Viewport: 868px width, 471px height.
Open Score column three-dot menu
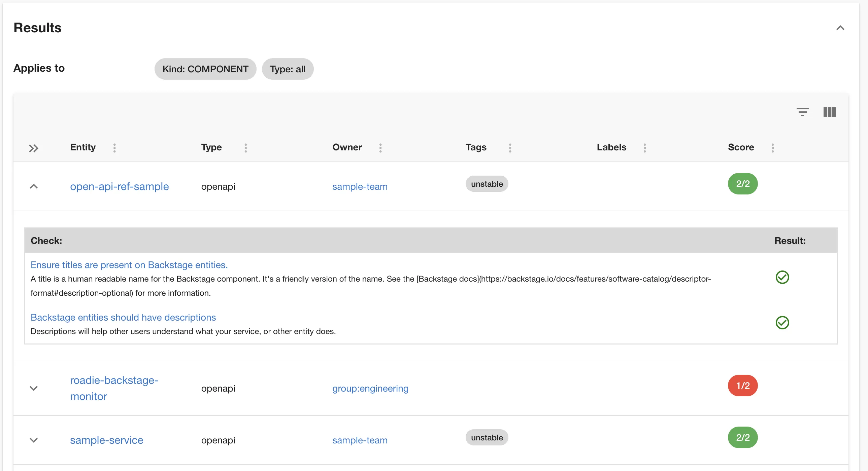[x=773, y=148]
